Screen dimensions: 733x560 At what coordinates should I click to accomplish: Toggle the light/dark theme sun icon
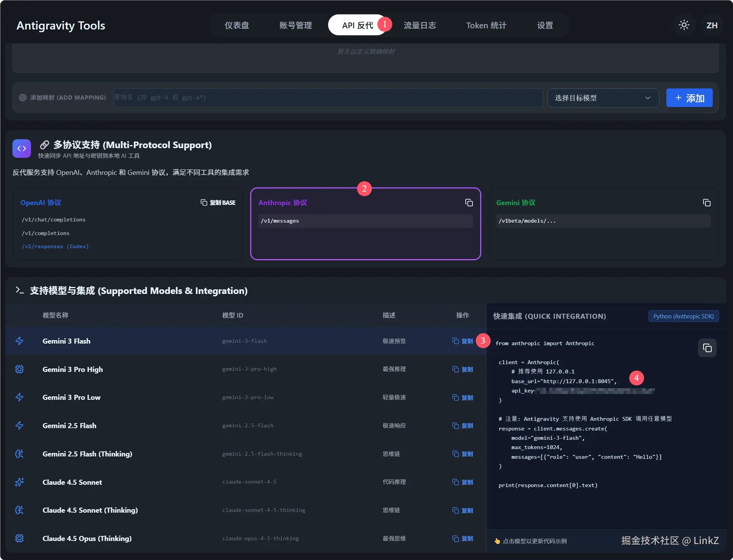[684, 25]
